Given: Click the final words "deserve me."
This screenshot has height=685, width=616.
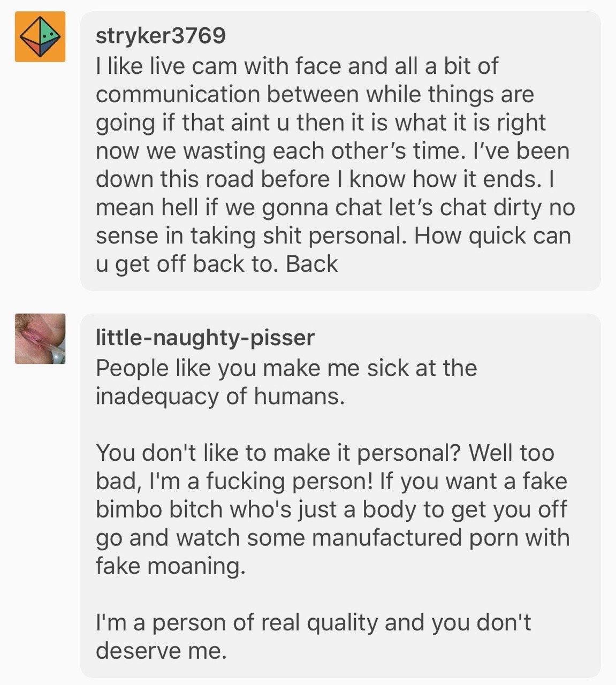Looking at the screenshot, I should [161, 651].
